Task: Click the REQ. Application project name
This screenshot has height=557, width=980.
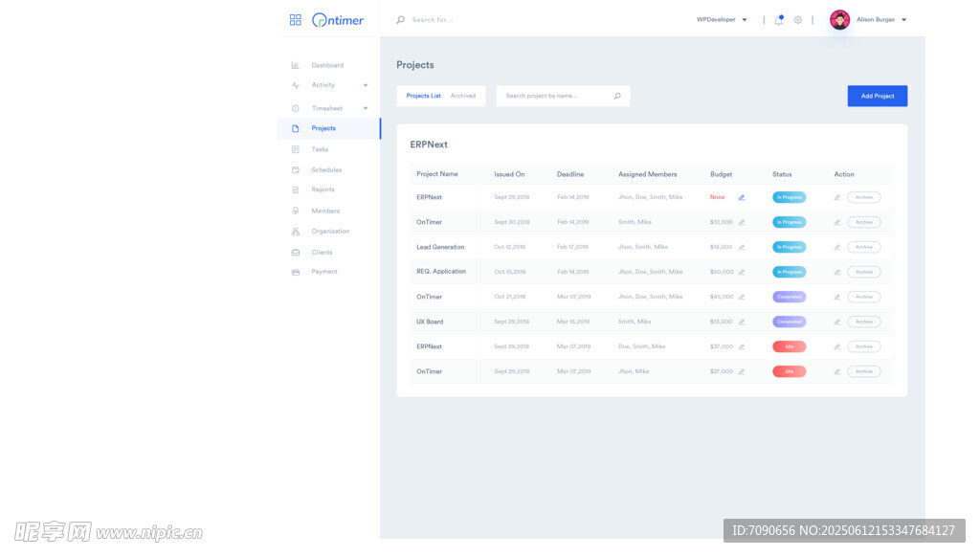Action: [440, 271]
